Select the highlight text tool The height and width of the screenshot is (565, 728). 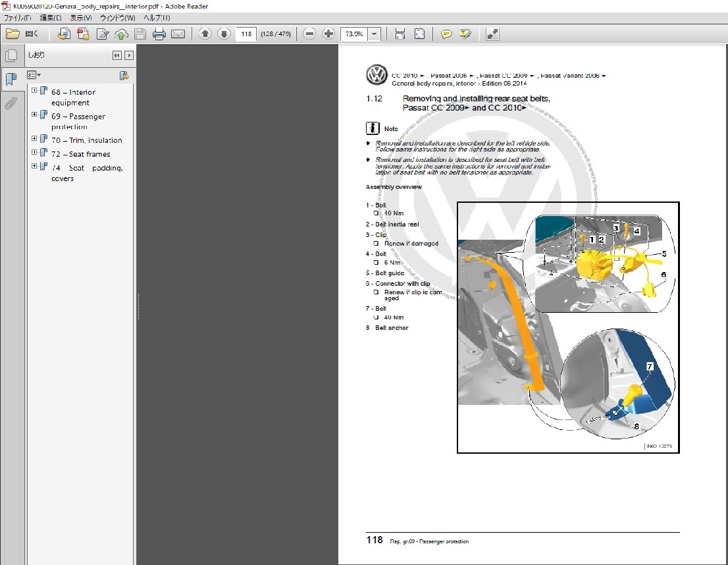[465, 34]
